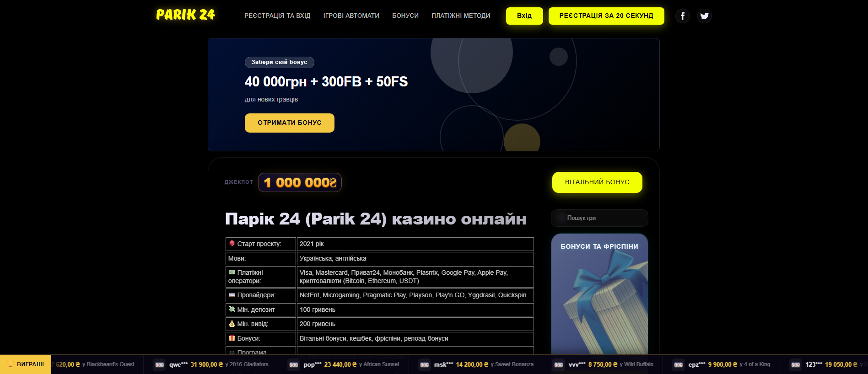This screenshot has height=374, width=868.
Task: Open the Twitter profile icon
Action: 704,16
